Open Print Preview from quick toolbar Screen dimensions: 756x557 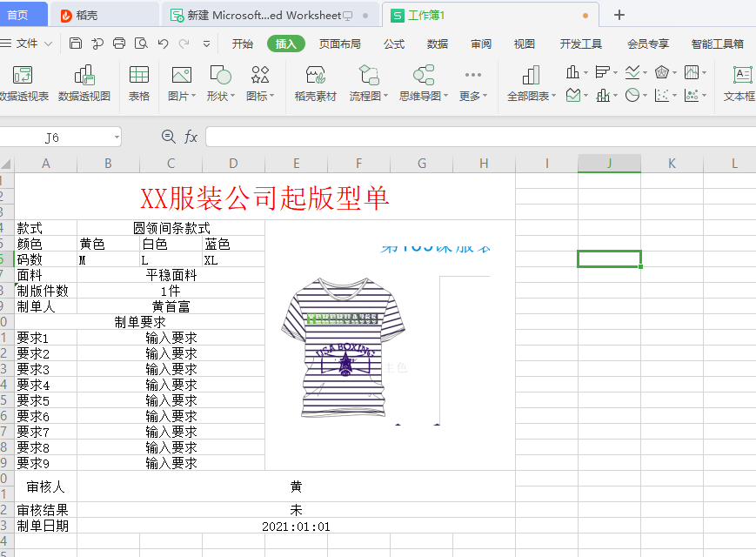[141, 44]
